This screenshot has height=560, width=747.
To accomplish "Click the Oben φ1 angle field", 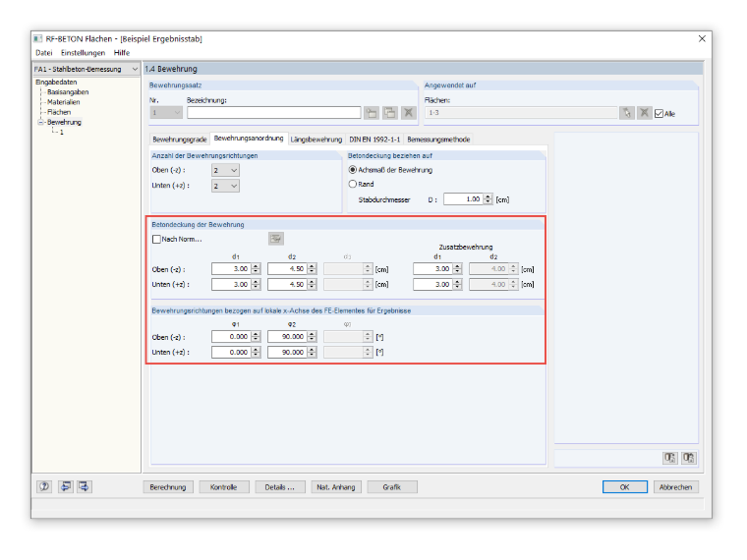I will point(231,337).
